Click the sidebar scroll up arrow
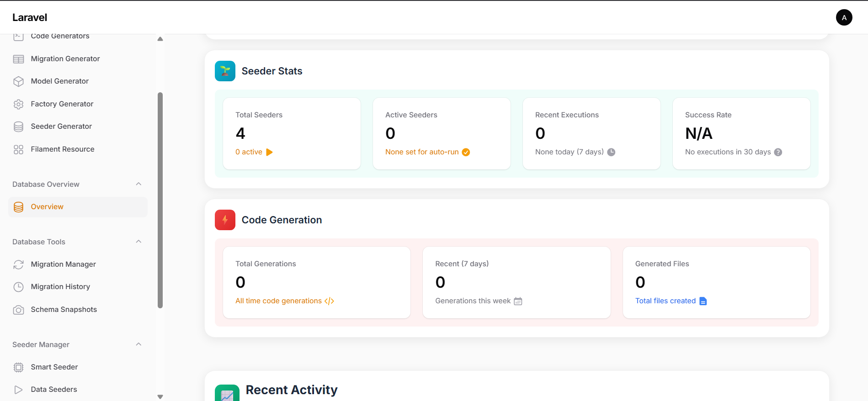 160,39
